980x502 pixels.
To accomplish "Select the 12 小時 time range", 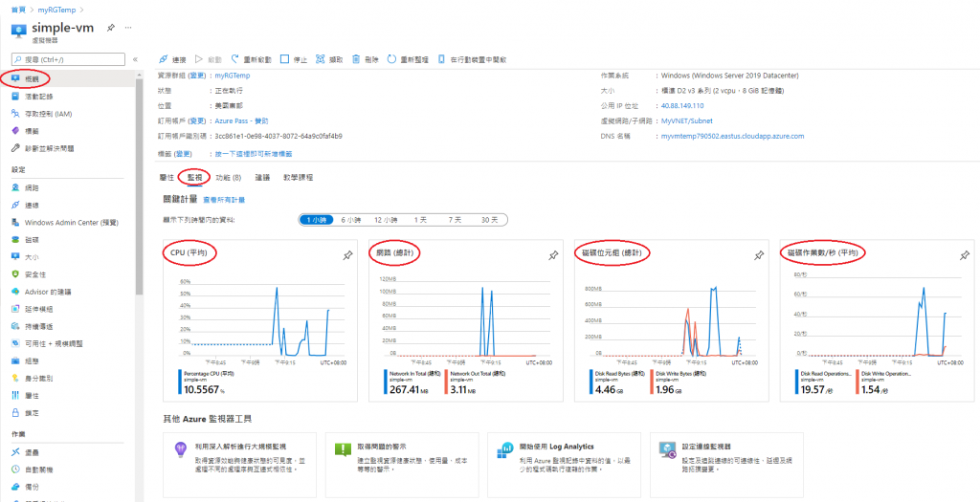I will (x=387, y=220).
